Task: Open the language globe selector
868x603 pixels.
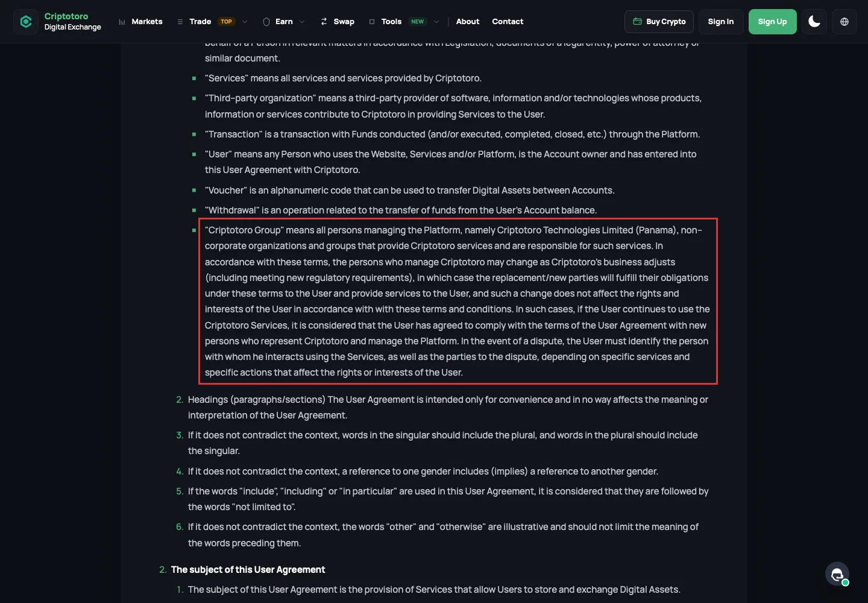Action: coord(844,22)
